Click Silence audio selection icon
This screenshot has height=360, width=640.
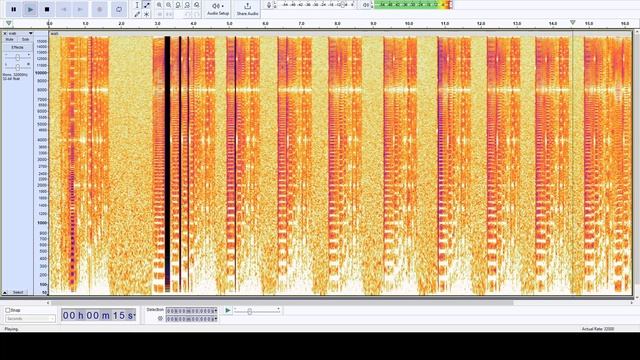point(169,14)
